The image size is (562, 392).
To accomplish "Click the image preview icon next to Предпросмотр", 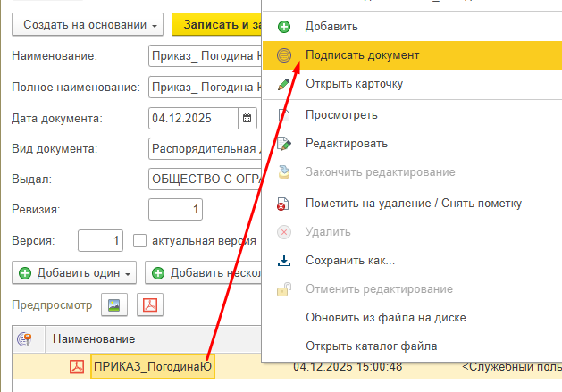I will [114, 305].
